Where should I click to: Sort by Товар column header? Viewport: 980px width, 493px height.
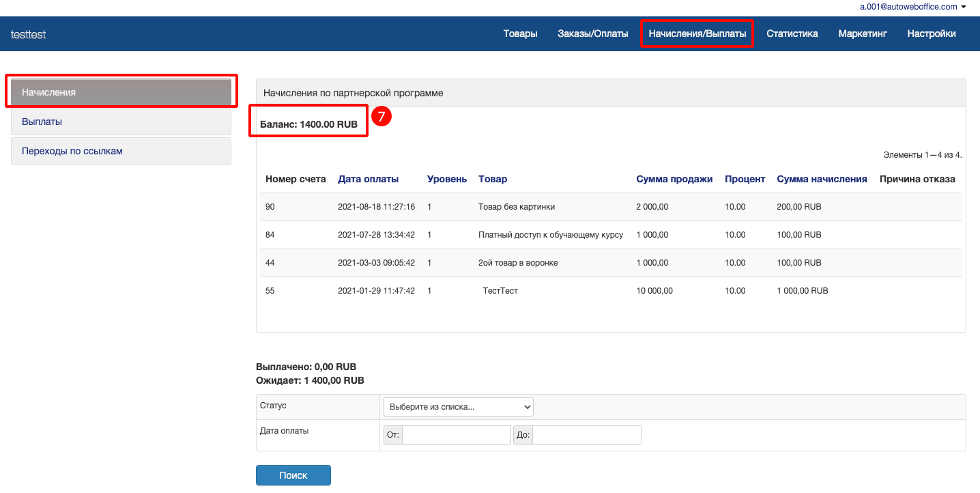(493, 179)
